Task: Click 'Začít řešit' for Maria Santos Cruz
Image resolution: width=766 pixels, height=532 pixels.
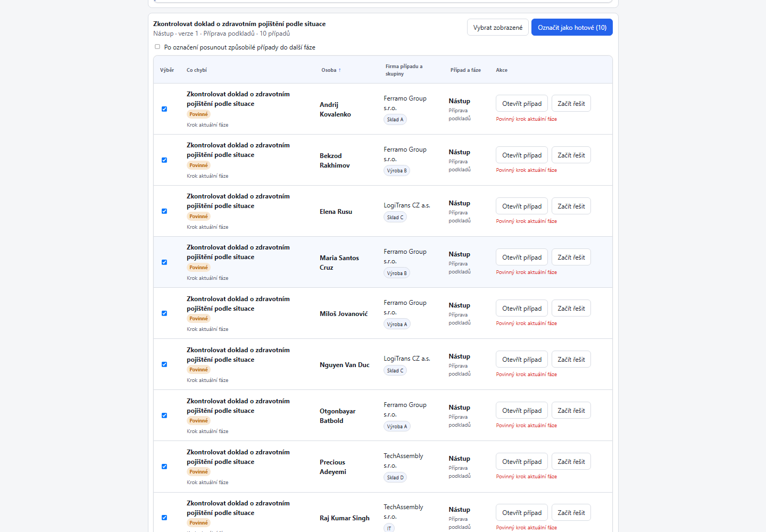Action: pyautogui.click(x=571, y=257)
